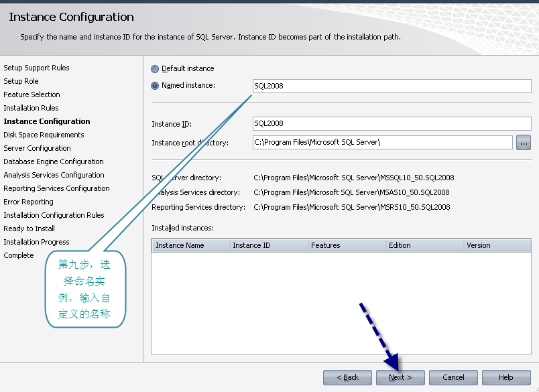
Task: Click the Installed instances label
Action: 182,228
